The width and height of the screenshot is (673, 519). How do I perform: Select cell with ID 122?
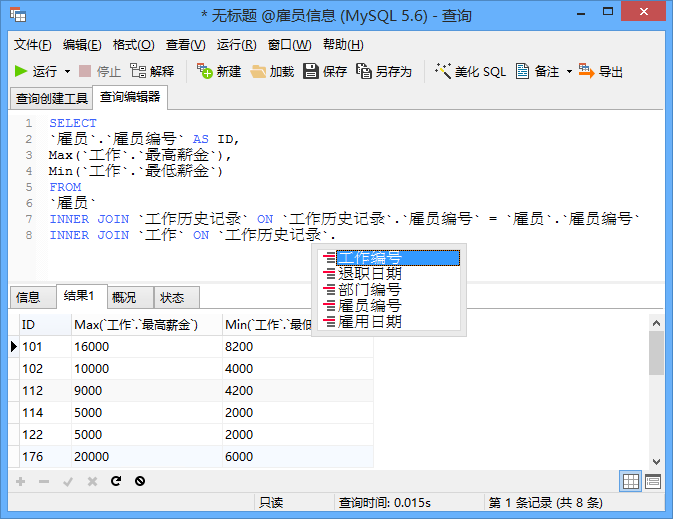click(x=45, y=434)
